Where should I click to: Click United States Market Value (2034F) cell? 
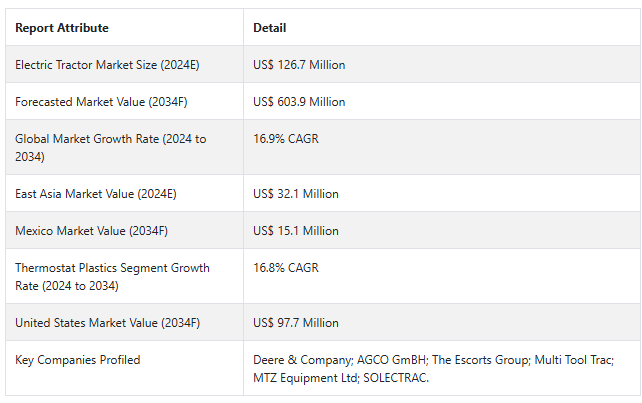coord(107,323)
